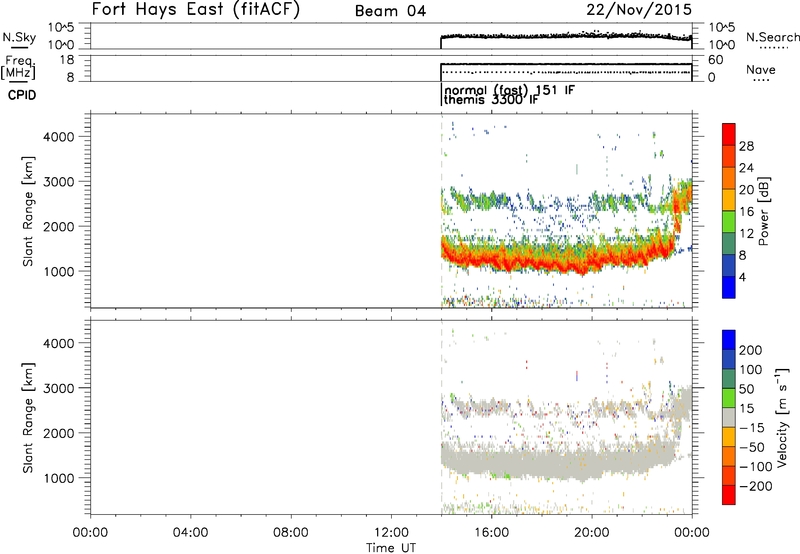Click the 'Fort Hays East (fitACF)' title

195,10
